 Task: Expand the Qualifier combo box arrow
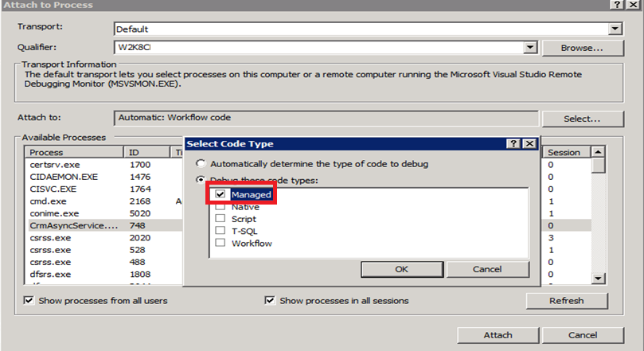(x=529, y=48)
